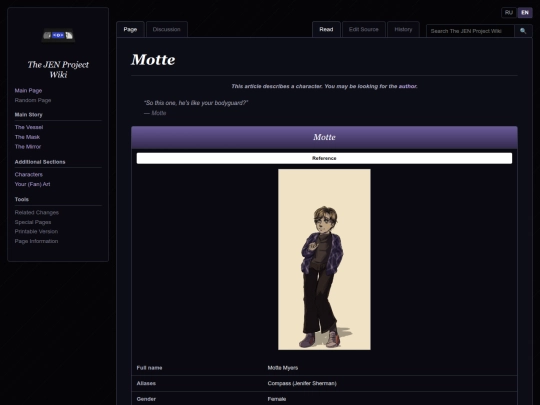The height and width of the screenshot is (405, 540).
Task: Click the Female value
Action: pyautogui.click(x=277, y=399)
